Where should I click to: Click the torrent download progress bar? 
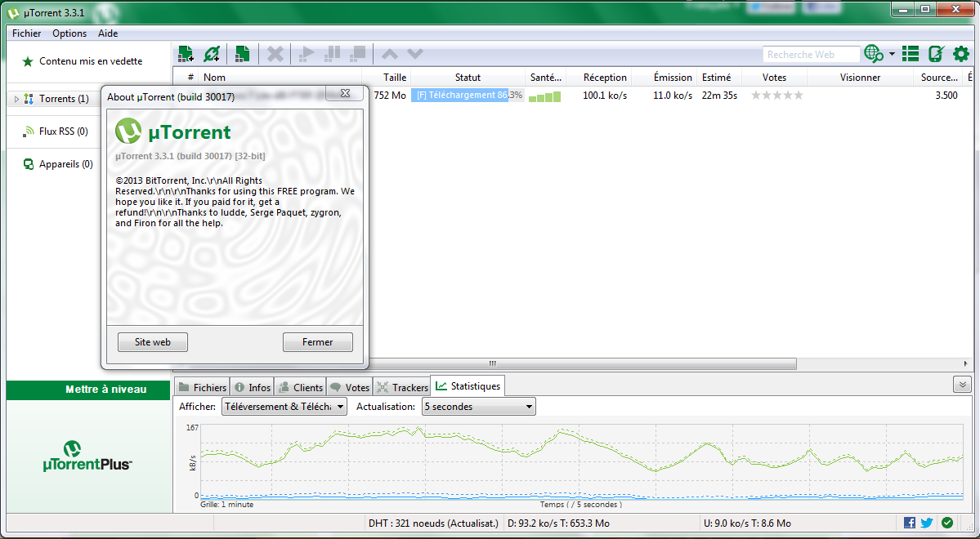468,95
